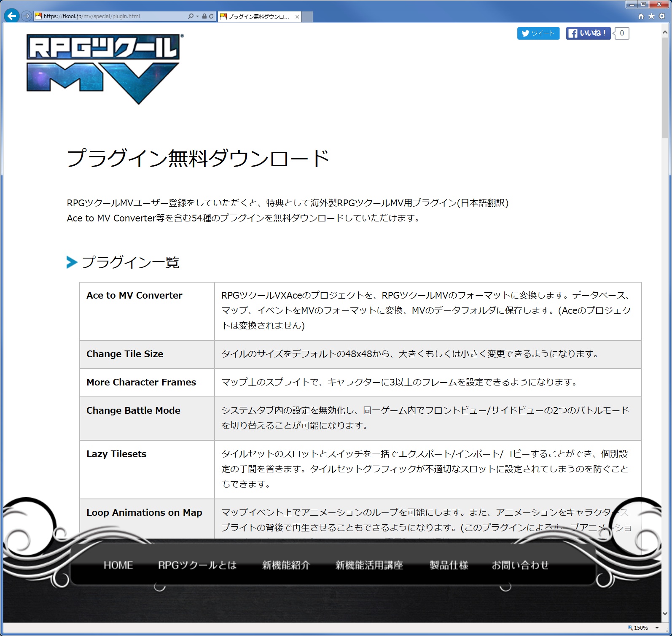Screen dimensions: 672x636
Task: Open the browser Home icon
Action: pos(641,16)
